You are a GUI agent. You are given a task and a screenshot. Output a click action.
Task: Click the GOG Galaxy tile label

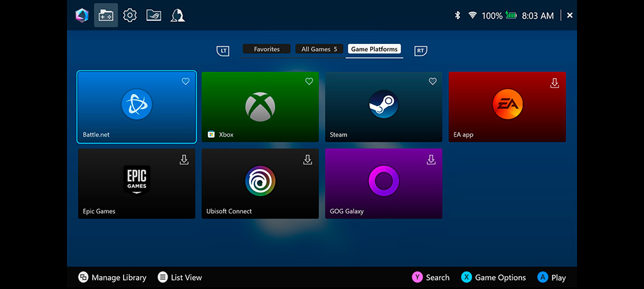346,211
